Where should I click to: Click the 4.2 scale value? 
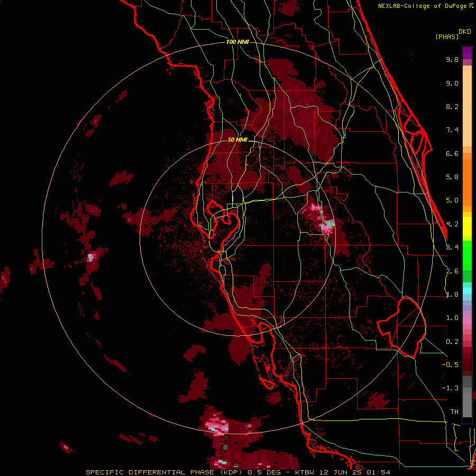tap(452, 224)
